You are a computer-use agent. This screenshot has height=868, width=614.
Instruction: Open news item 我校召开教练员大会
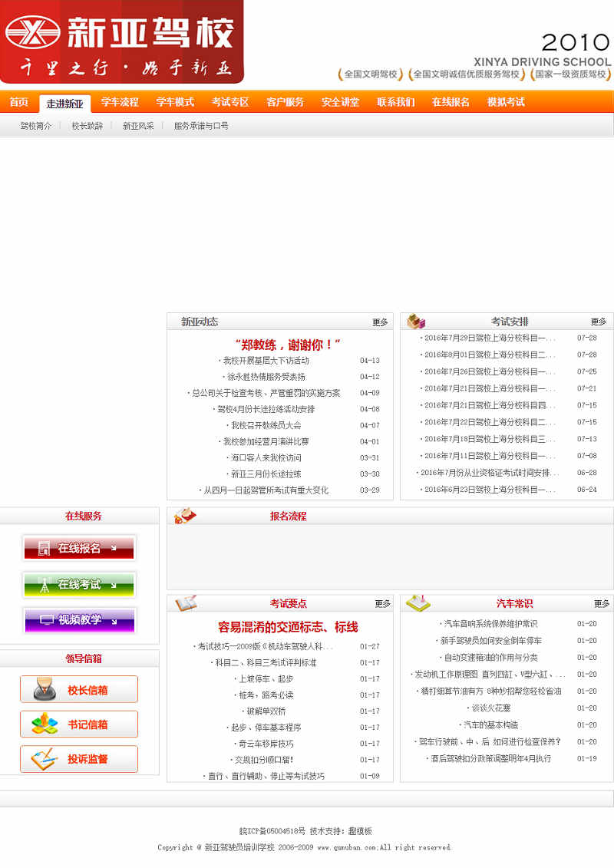point(266,425)
